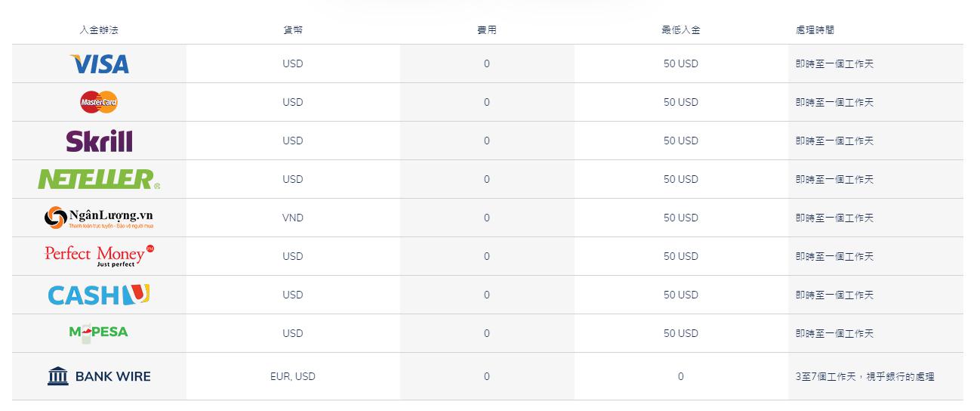Viewport: 980px width, 411px height.
Task: Click EUR, USD currency for Bank Wire
Action: 293,376
